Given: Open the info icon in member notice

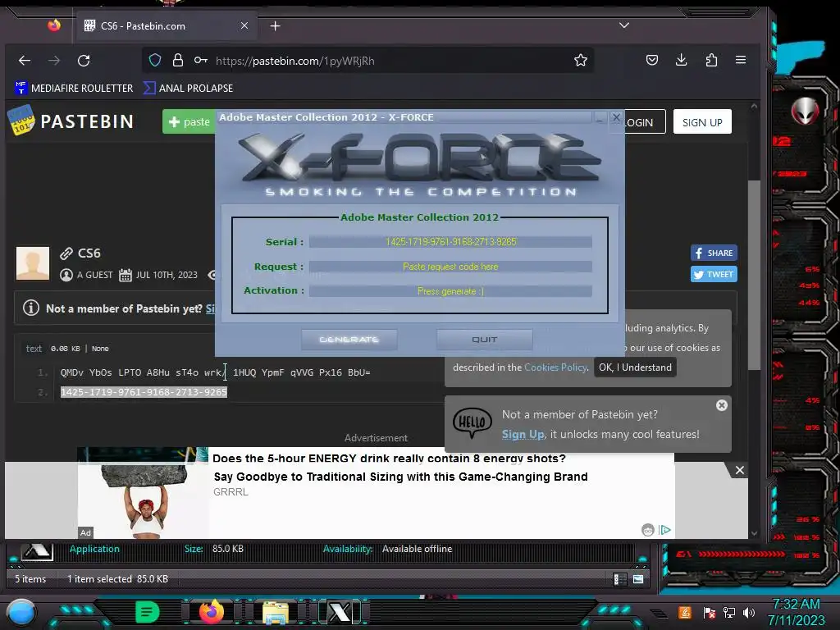Looking at the screenshot, I should pos(31,308).
